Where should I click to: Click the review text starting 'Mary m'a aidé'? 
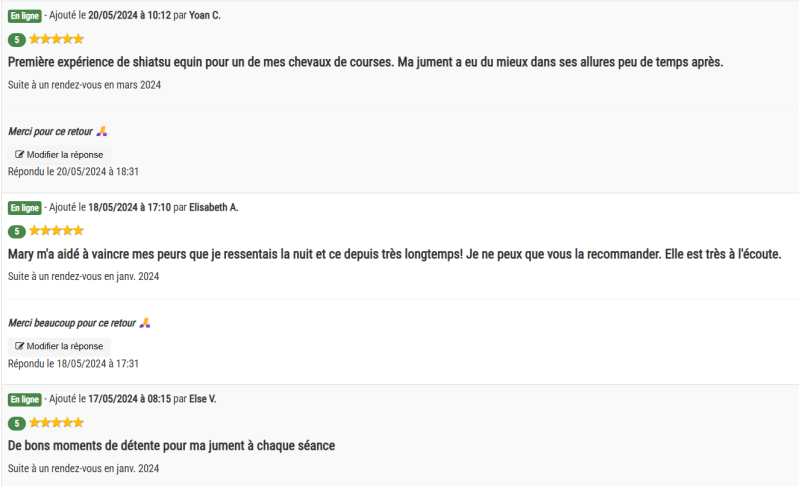click(394, 254)
